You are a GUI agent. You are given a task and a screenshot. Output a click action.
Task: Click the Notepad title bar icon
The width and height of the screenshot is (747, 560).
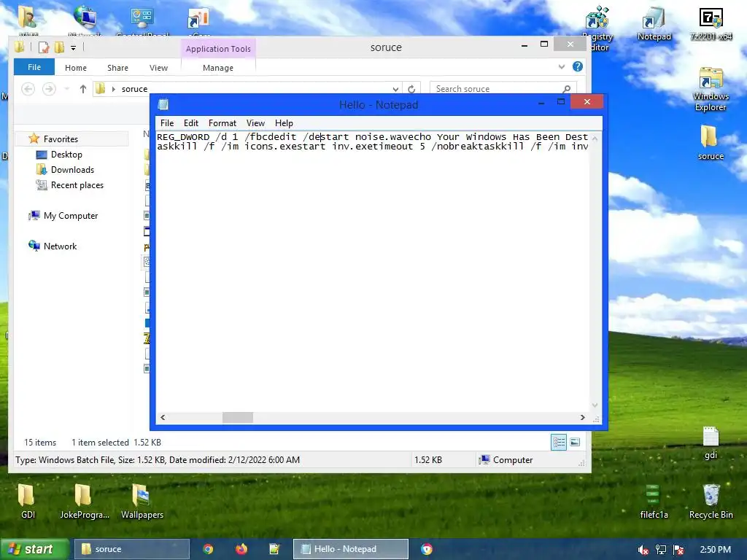tap(163, 104)
